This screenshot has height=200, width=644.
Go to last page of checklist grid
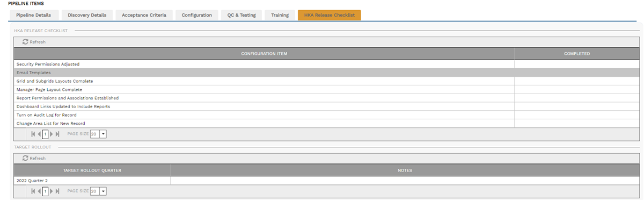(57, 134)
